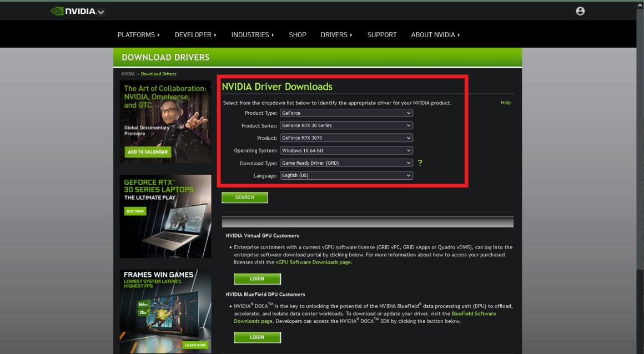
Task: Open the Language dropdown showing English (US)
Action: coord(346,175)
